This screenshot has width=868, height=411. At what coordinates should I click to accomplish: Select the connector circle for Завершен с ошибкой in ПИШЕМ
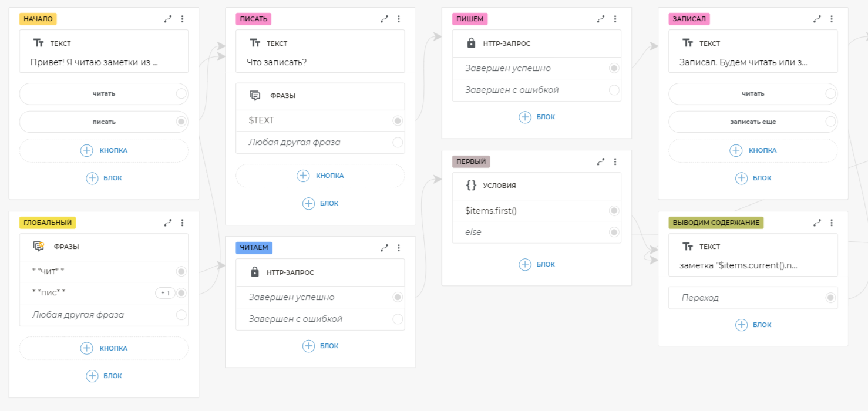(614, 90)
